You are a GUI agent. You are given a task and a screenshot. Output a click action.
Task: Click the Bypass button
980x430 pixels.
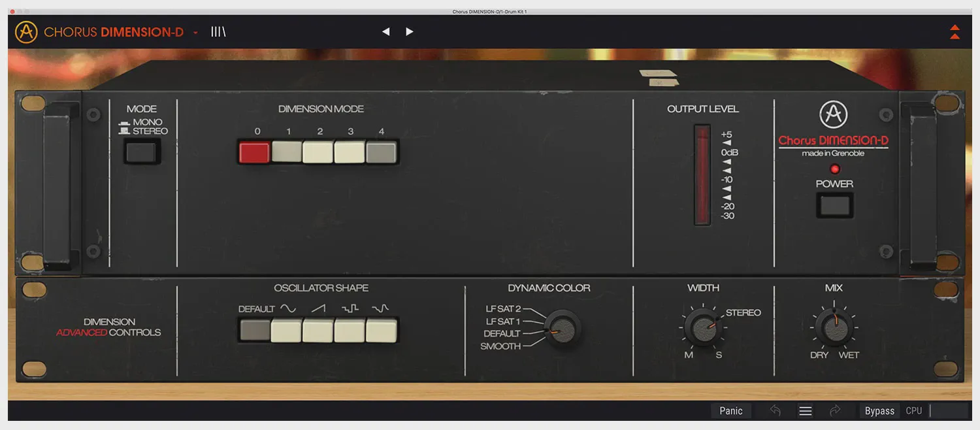coord(879,410)
